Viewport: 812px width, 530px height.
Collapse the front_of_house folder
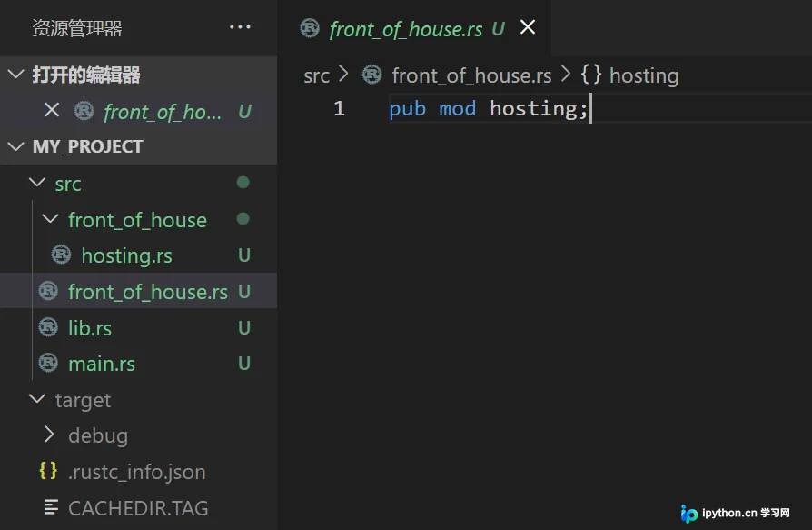pyautogui.click(x=50, y=219)
